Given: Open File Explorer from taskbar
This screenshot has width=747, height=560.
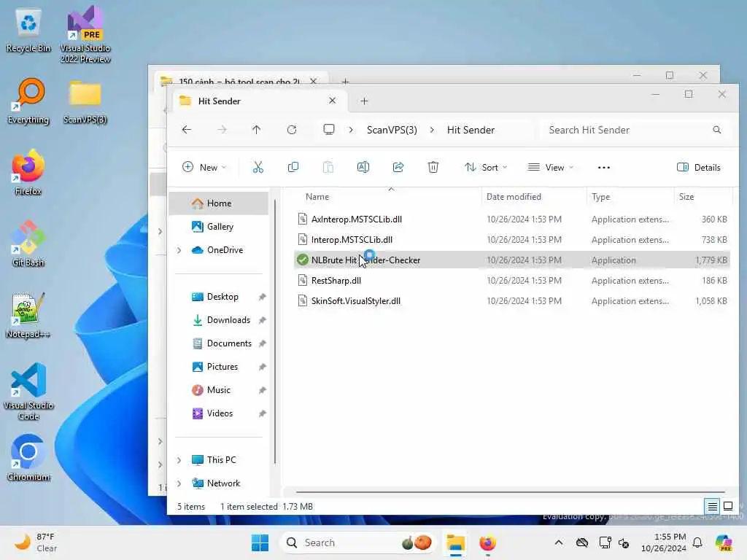Looking at the screenshot, I should point(455,542).
